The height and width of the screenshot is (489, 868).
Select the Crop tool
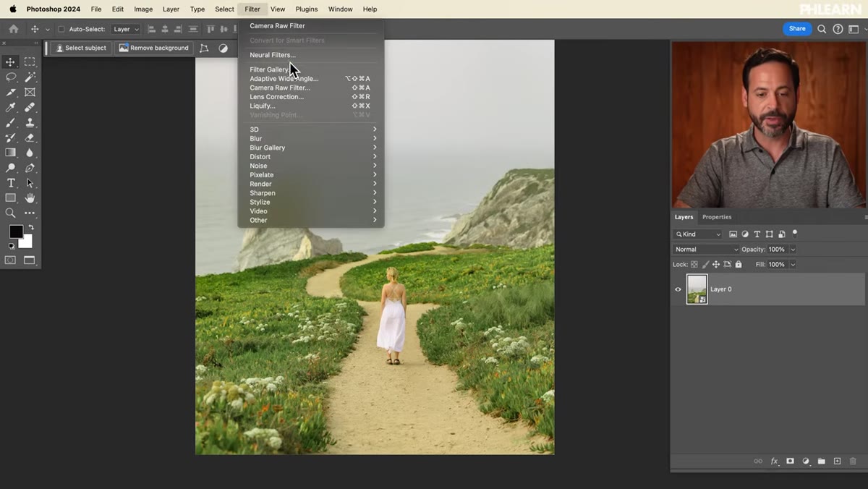10,92
